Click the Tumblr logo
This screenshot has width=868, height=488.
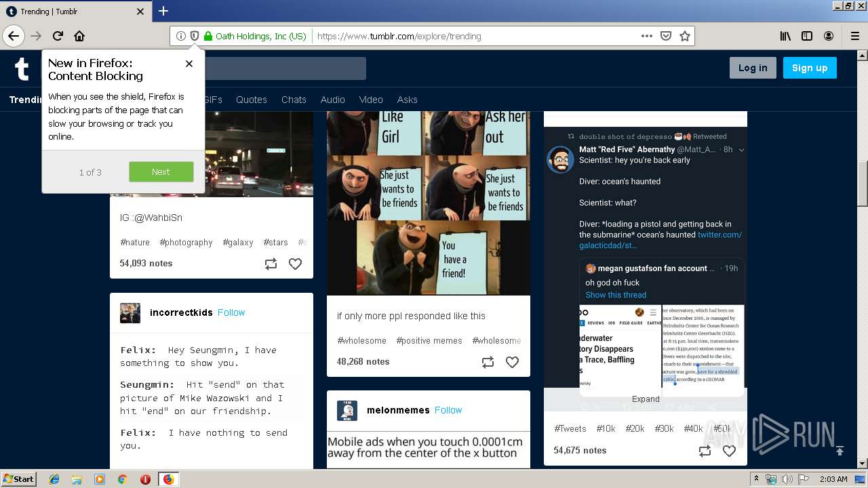click(x=22, y=68)
